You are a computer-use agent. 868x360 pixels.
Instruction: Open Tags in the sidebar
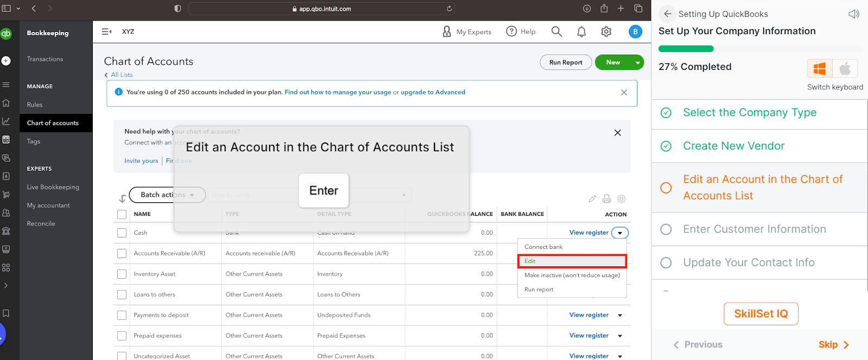[34, 142]
